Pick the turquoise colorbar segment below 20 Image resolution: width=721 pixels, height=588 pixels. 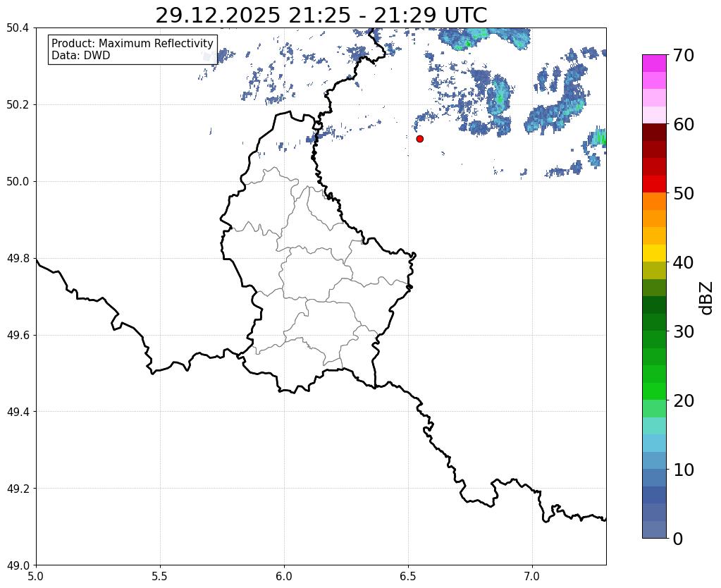pyautogui.click(x=654, y=426)
